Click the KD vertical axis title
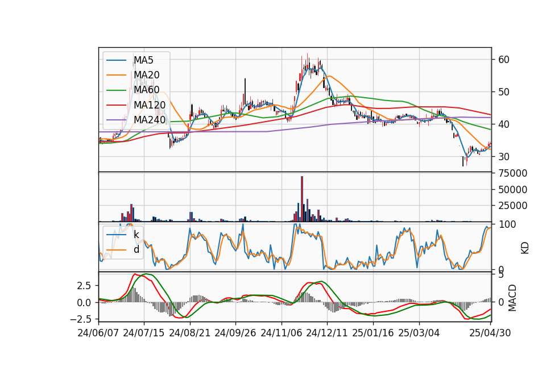 point(525,248)
